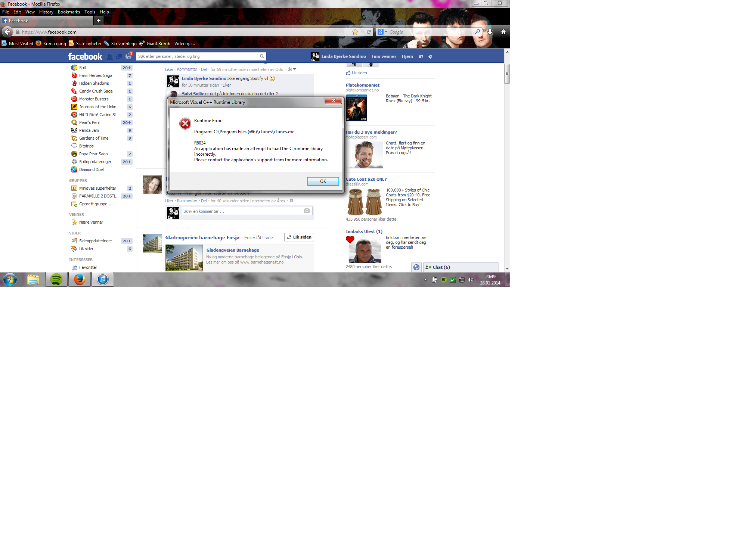
Task: Click Lik siden for Gladengveien barnehage
Action: [299, 237]
